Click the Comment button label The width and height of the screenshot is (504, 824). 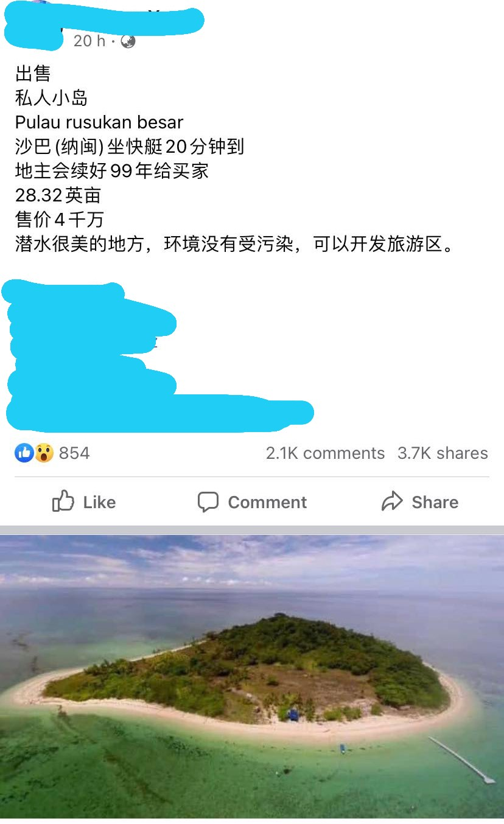click(267, 502)
